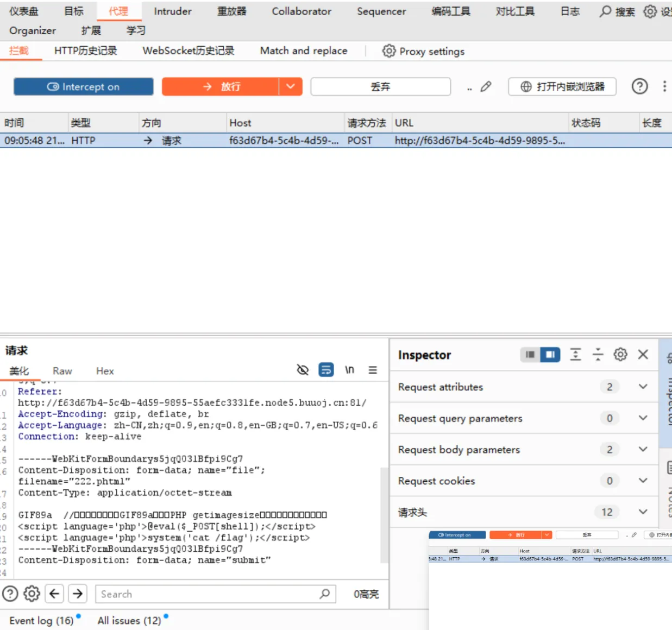Click 打开内嵌浏览器 button
The image size is (672, 630).
(562, 86)
